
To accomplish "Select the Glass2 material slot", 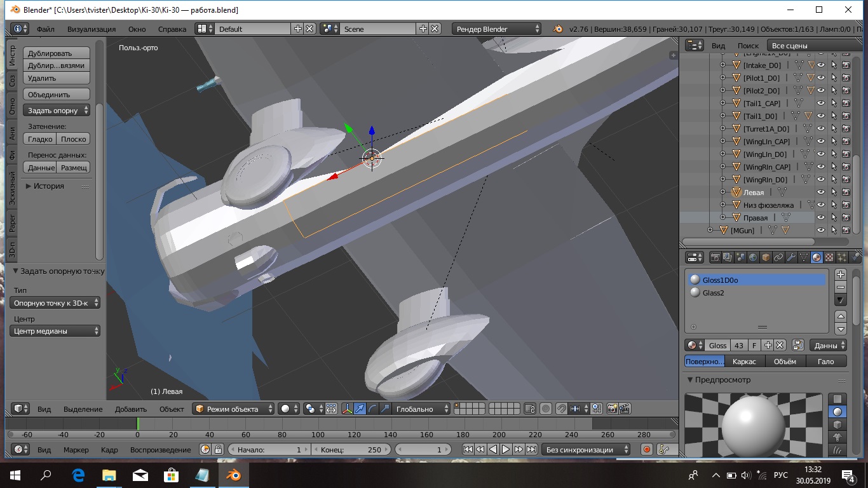I will 713,293.
